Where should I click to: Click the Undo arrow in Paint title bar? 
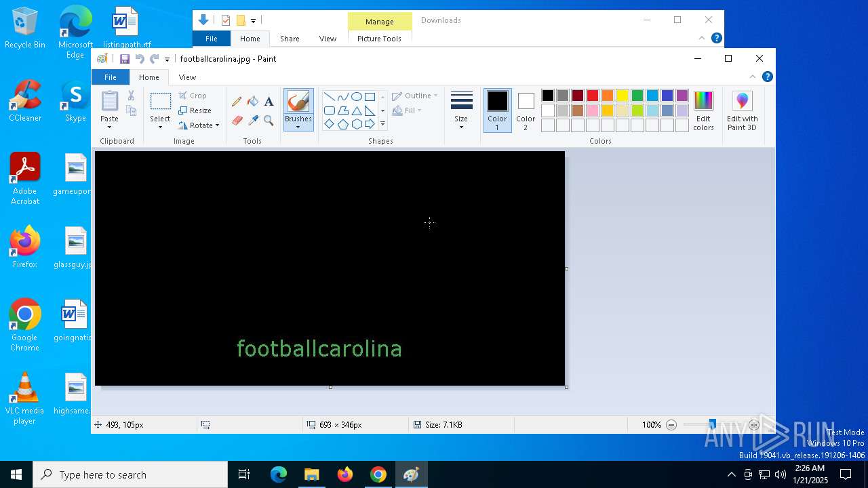click(x=140, y=59)
